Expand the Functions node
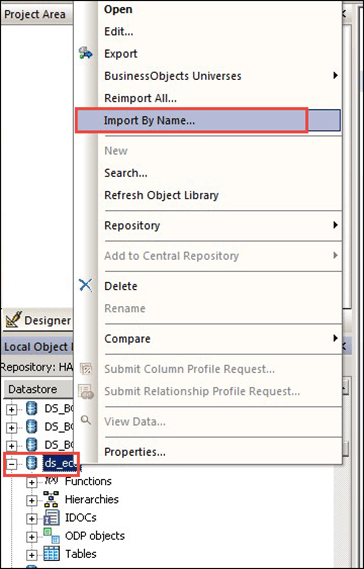Viewport: 364px width, 569px height. click(x=32, y=482)
